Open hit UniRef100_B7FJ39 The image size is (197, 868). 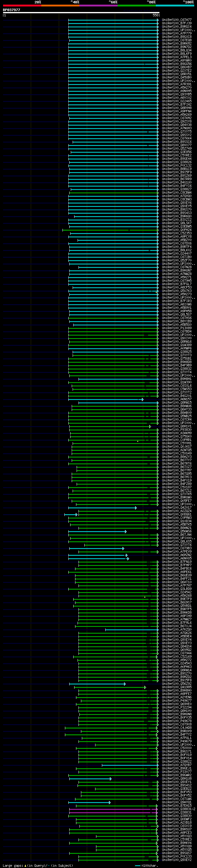click(176, 23)
